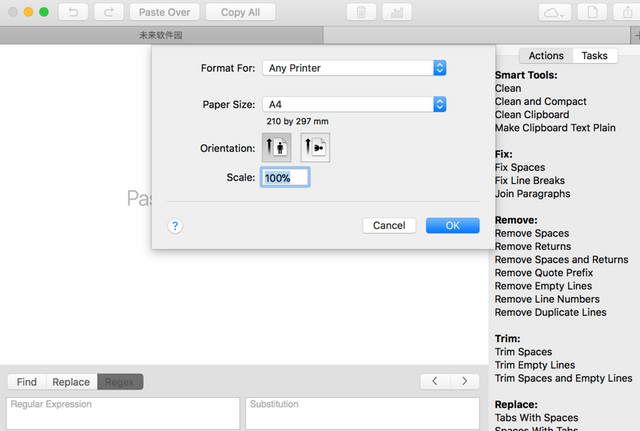This screenshot has width=640, height=431.
Task: Click the new document page icon
Action: coord(592,12)
